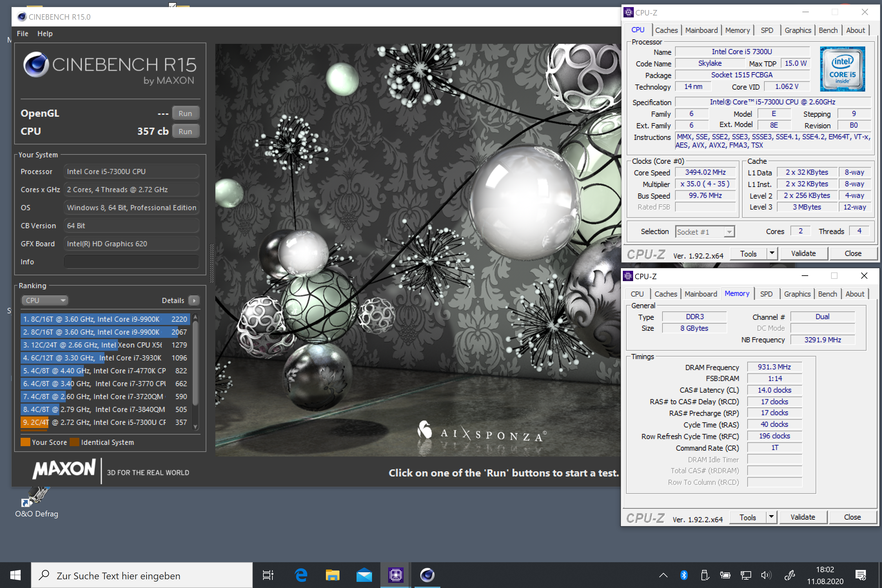Open Help menu in Cinebench
This screenshot has height=588, width=882.
[x=45, y=34]
